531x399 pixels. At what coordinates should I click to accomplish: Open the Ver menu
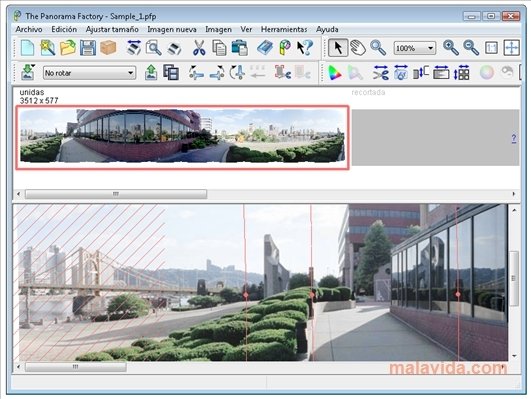click(246, 29)
